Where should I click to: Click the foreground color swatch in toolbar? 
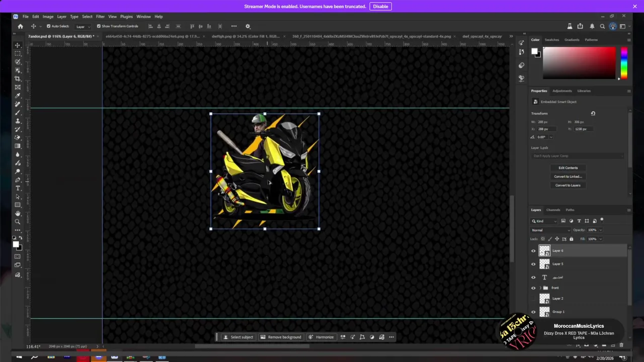16,244
